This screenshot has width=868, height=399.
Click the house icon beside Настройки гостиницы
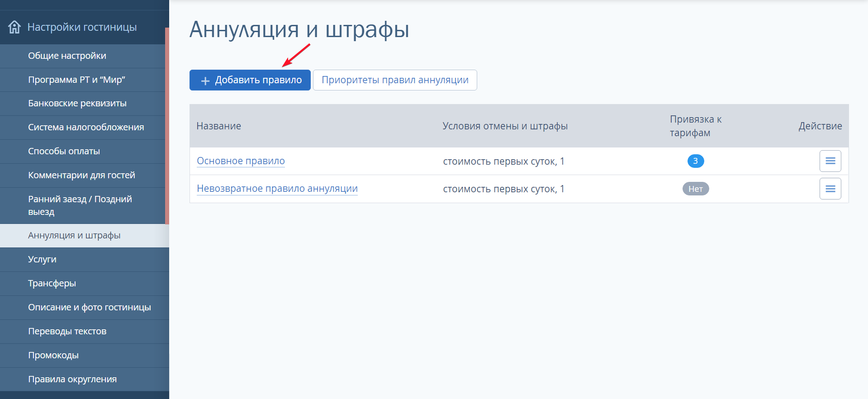pyautogui.click(x=14, y=27)
